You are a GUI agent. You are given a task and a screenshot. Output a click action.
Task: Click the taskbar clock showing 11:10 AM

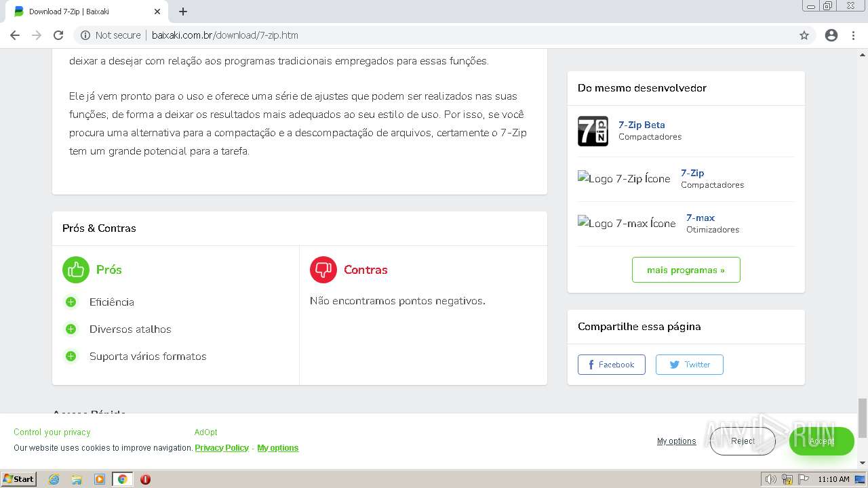(833, 479)
